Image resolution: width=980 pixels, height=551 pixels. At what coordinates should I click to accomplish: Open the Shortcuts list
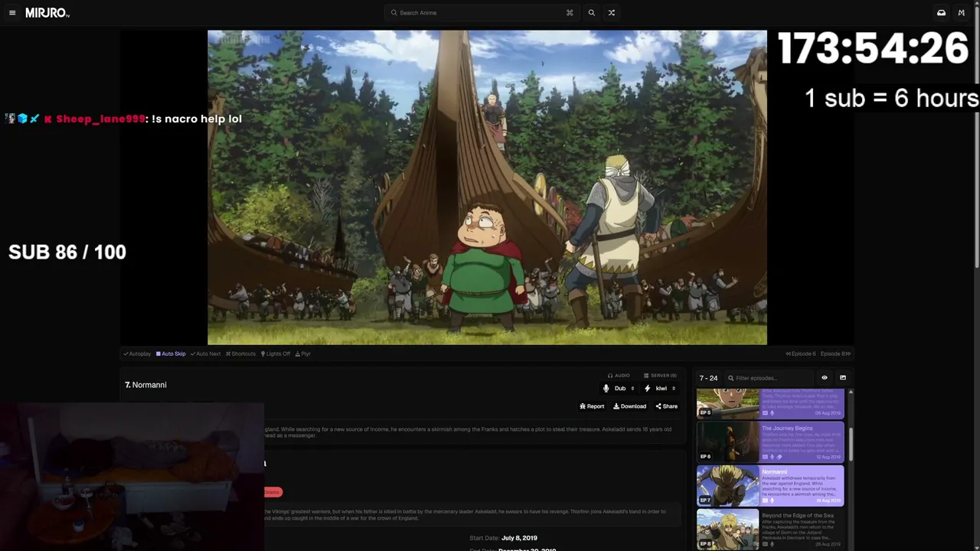tap(240, 354)
